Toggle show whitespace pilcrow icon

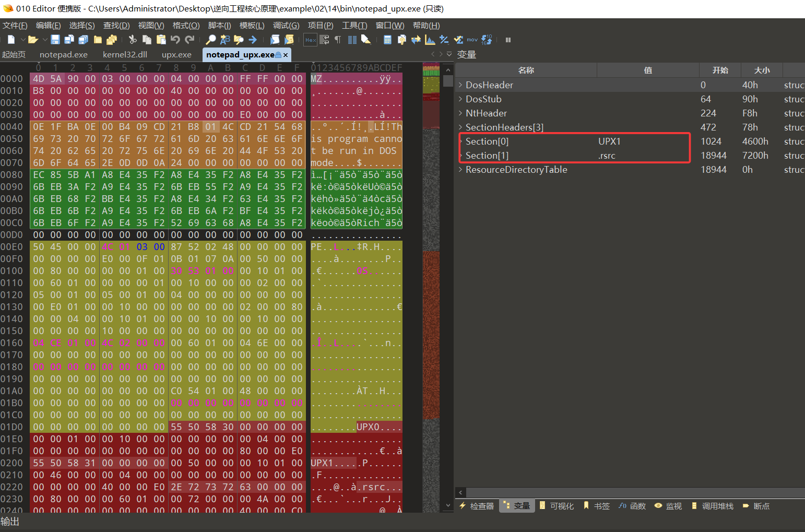tap(338, 40)
